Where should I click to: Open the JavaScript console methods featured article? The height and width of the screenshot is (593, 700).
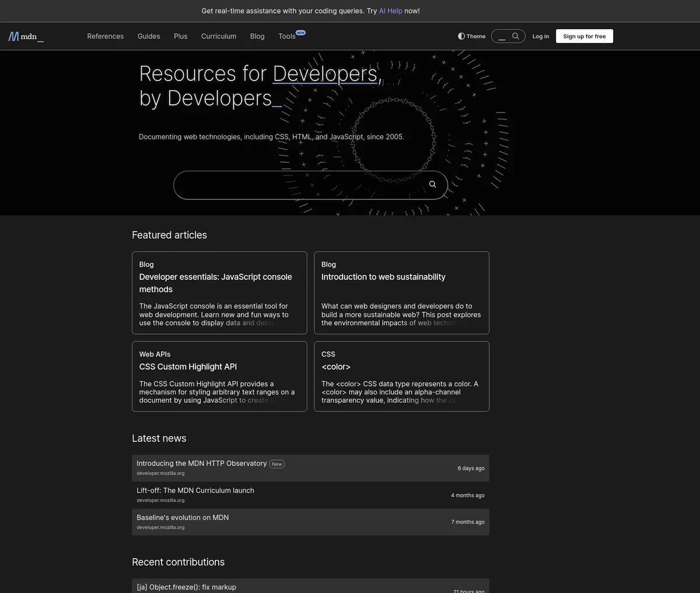215,283
